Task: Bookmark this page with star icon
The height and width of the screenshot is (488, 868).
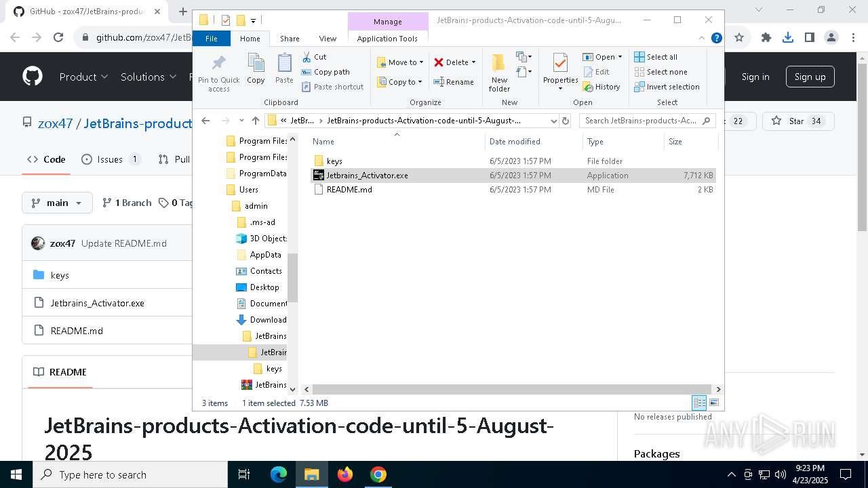Action: click(x=739, y=38)
